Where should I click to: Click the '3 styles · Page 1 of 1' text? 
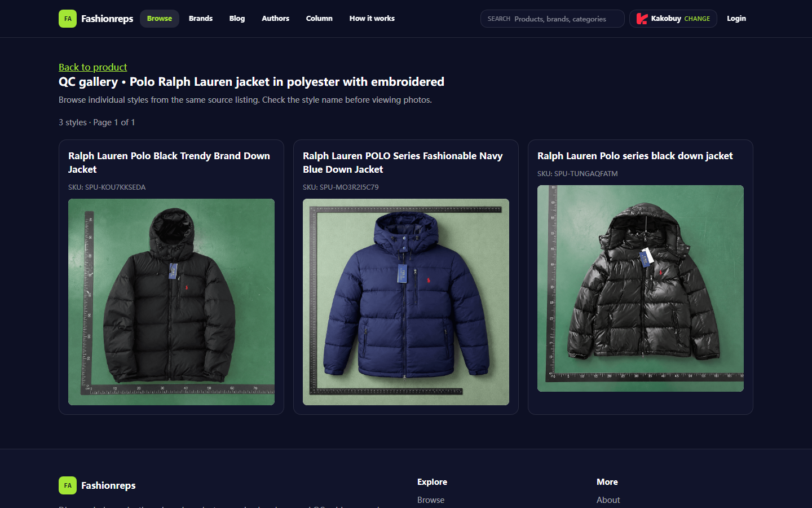(x=97, y=122)
